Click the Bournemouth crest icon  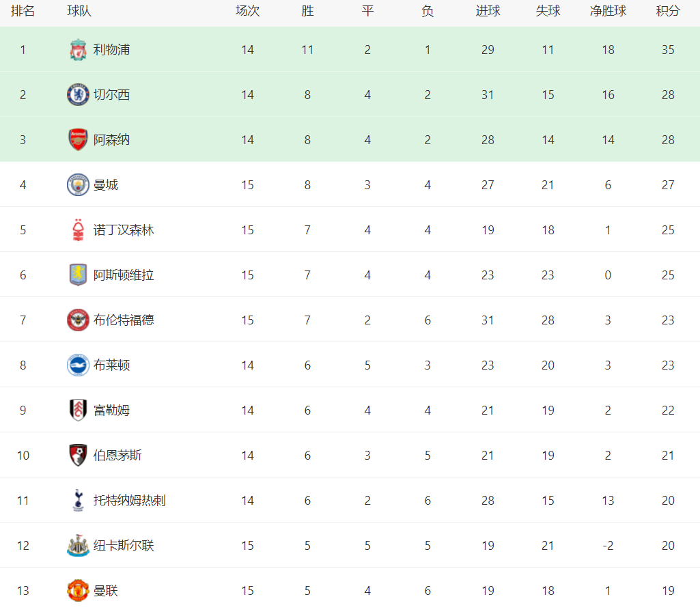pos(78,456)
